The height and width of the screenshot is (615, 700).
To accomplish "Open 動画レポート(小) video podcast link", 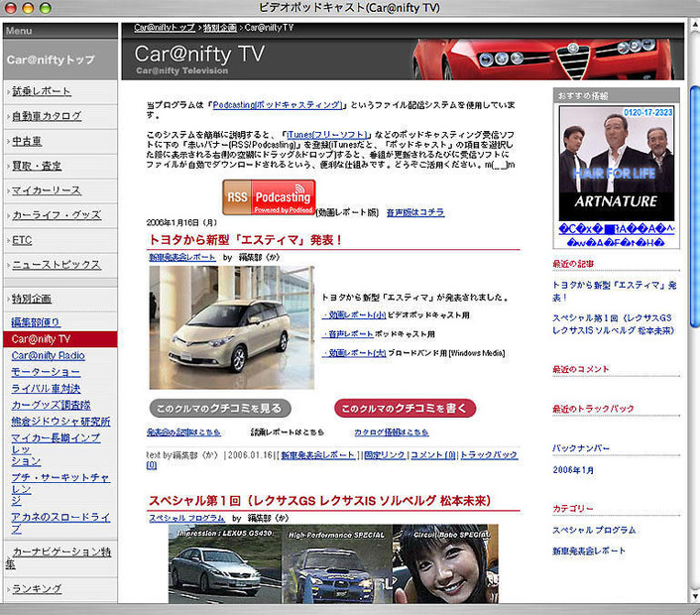I will 354,315.
